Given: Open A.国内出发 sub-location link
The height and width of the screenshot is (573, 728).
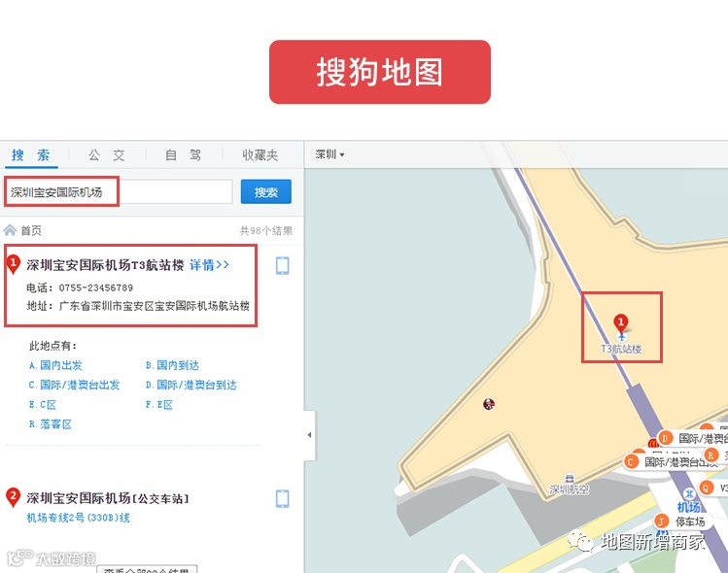Looking at the screenshot, I should 55,365.
